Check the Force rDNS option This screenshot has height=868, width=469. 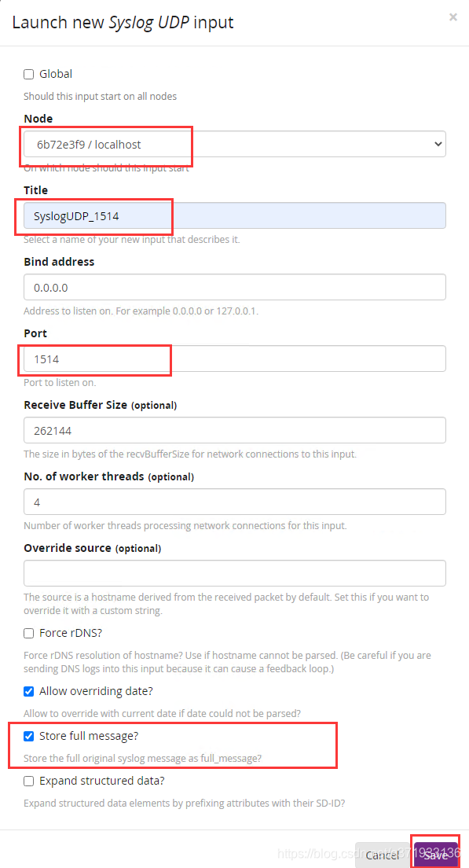[x=28, y=633]
